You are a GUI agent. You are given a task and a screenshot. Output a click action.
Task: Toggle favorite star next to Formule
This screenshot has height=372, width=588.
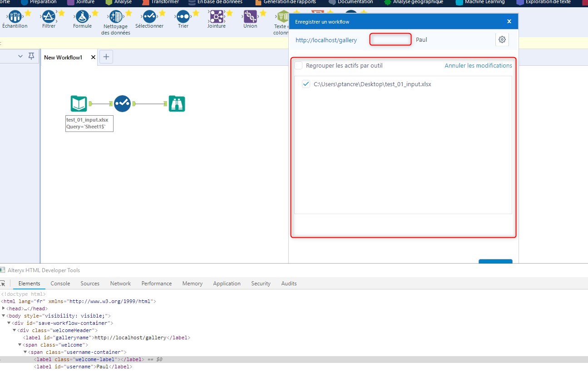(95, 13)
